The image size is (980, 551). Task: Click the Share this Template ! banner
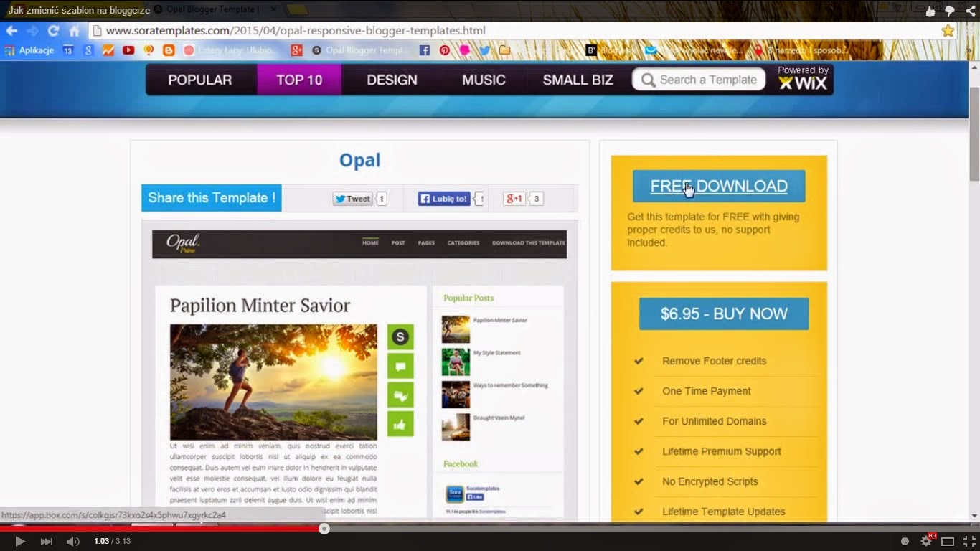click(212, 198)
